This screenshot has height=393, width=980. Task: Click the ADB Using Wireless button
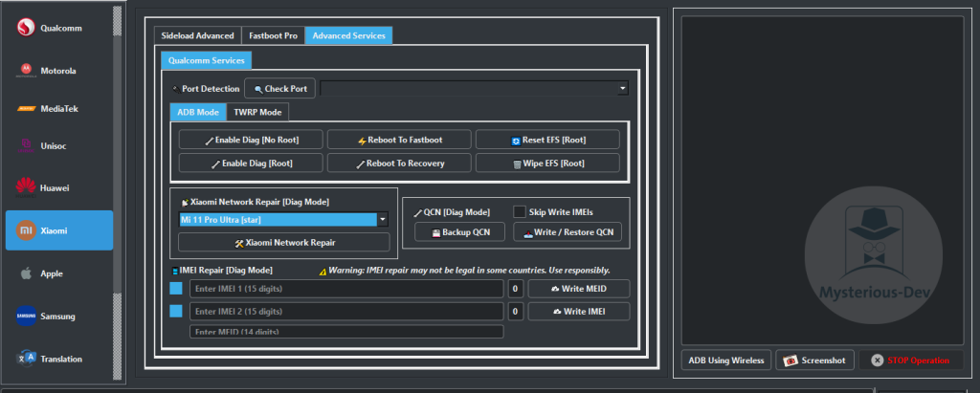[x=726, y=360]
